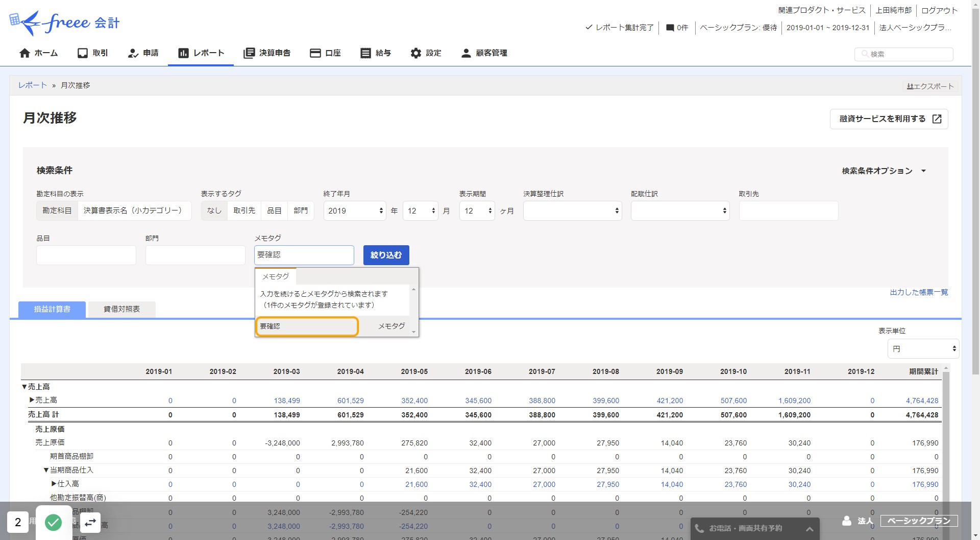
Task: Expand 検索条件オプション dropdown
Action: [x=884, y=171]
